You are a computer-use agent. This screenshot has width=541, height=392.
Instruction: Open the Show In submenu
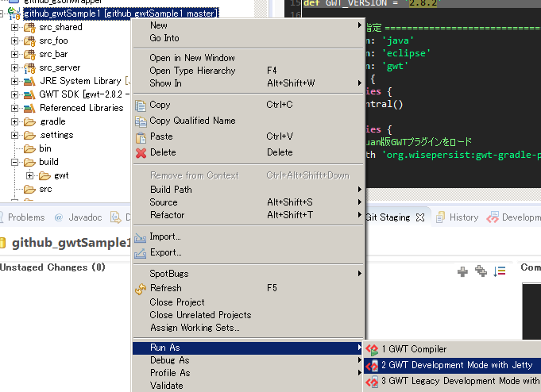coord(248,83)
